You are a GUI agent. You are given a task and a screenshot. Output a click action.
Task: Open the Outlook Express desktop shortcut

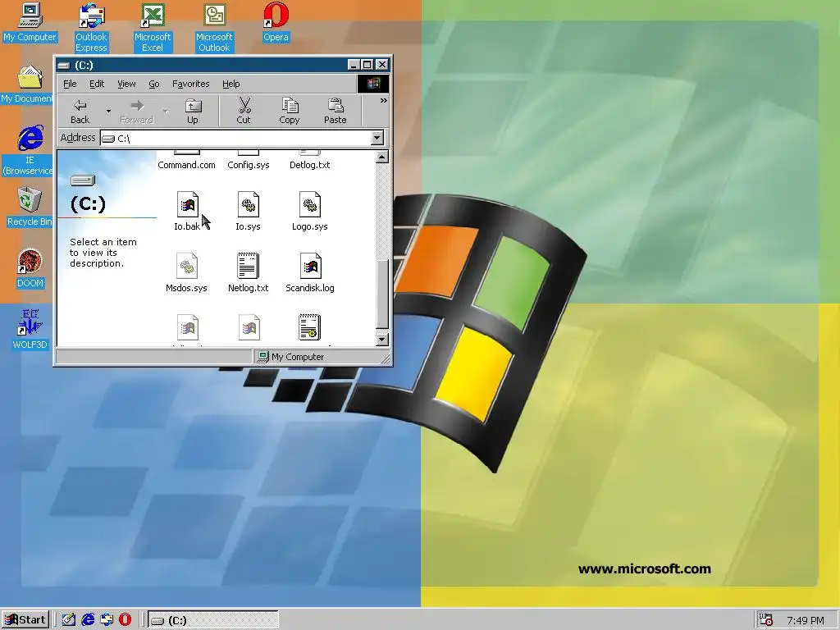pos(91,27)
